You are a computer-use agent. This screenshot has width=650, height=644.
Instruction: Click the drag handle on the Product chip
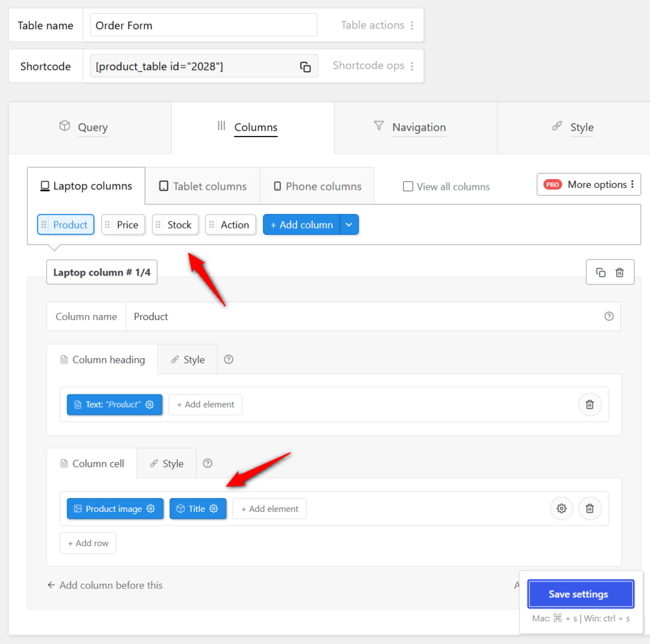44,225
